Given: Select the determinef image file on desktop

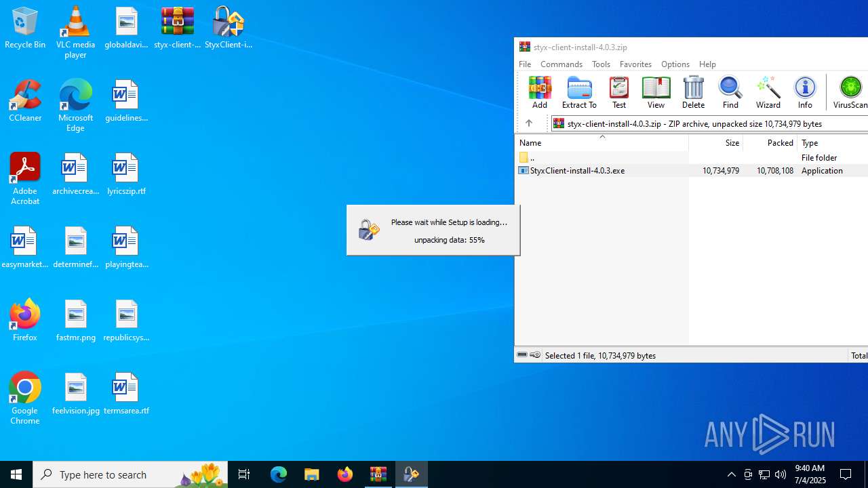Looking at the screenshot, I should click(x=75, y=248).
